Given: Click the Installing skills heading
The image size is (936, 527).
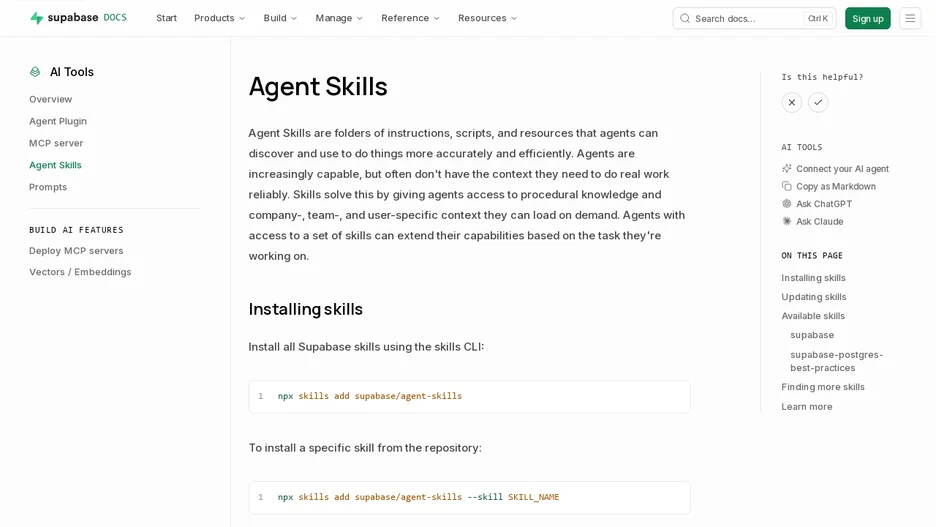Looking at the screenshot, I should pyautogui.click(x=306, y=309).
